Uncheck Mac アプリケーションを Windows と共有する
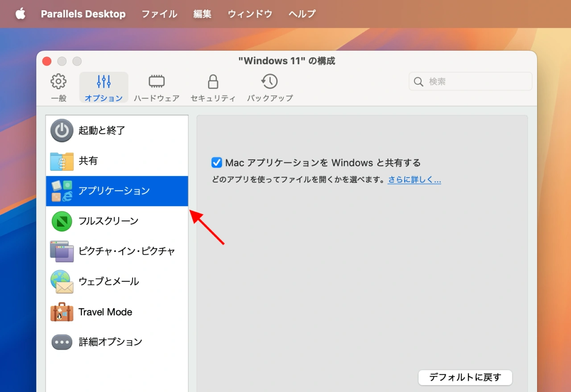This screenshot has height=392, width=571. click(217, 163)
